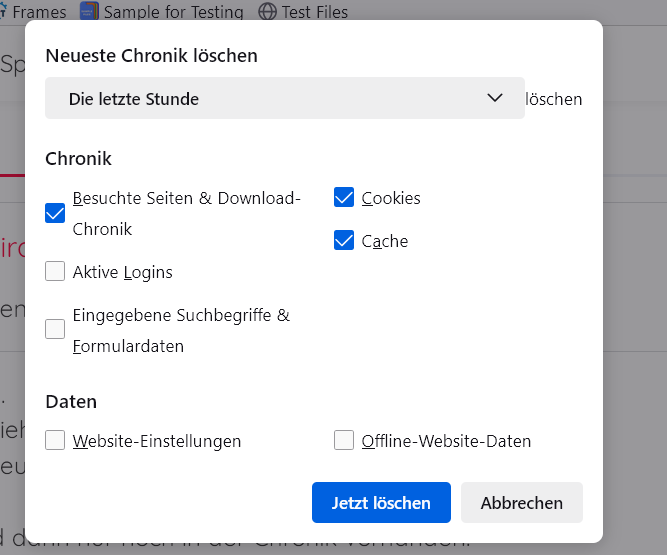Click the Cookies label text
Image resolution: width=667 pixels, height=555 pixels.
coord(391,198)
